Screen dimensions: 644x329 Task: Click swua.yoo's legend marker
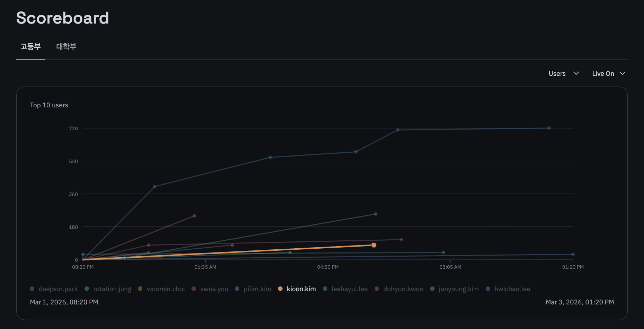194,288
